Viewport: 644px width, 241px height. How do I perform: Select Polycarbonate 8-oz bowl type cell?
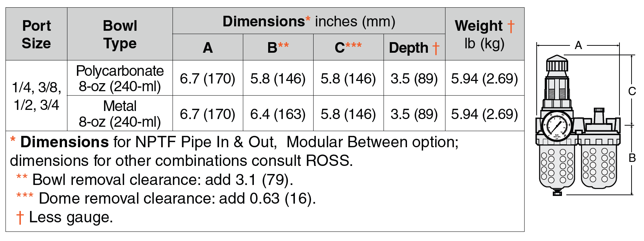click(120, 78)
